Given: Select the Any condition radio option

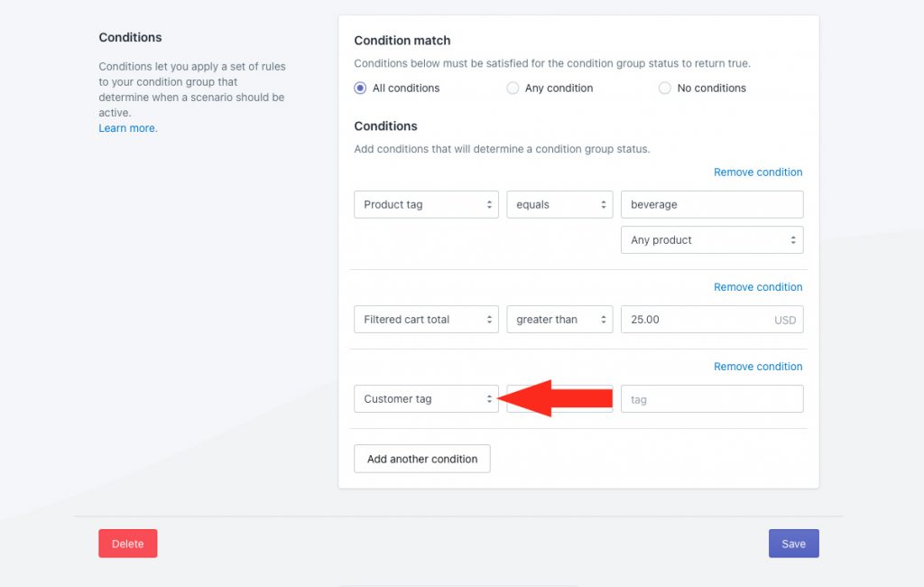Looking at the screenshot, I should 513,88.
